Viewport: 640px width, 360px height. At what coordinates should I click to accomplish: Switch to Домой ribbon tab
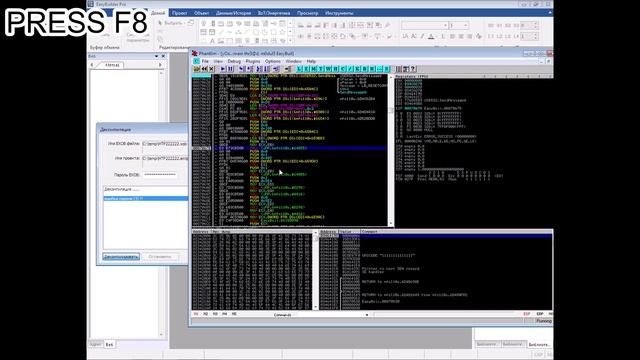tap(158, 13)
